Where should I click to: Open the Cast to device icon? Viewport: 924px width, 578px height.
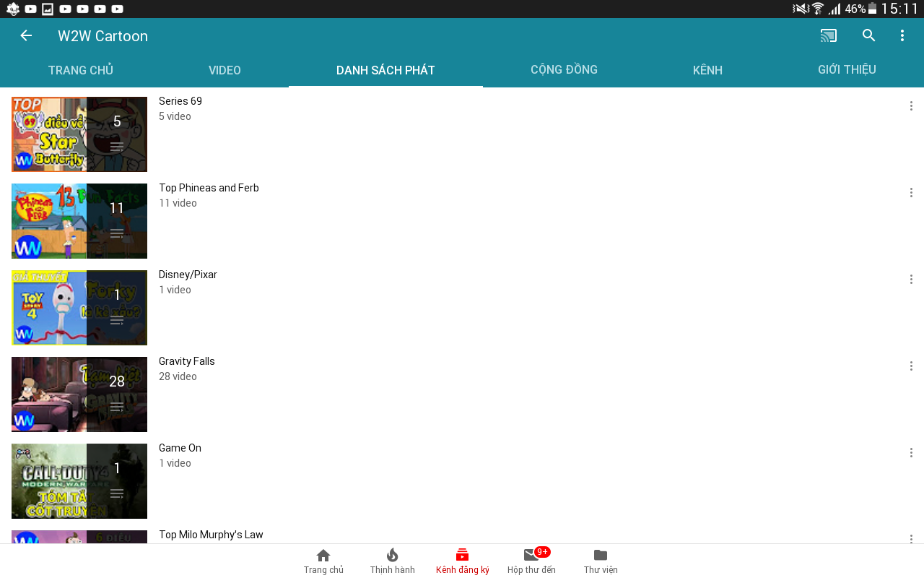[x=829, y=35]
